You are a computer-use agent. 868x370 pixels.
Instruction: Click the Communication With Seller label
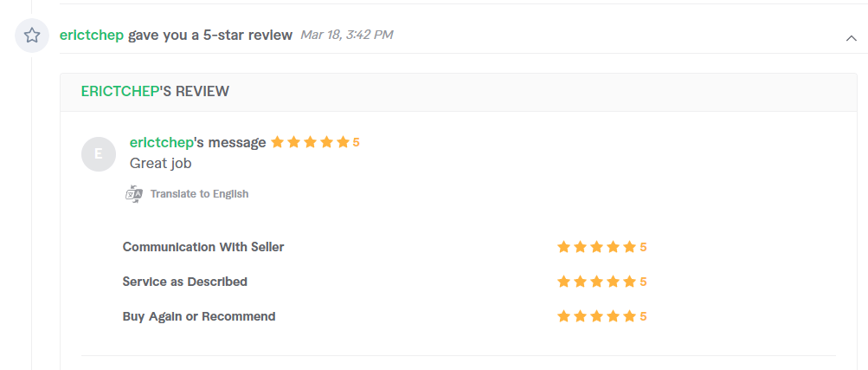point(203,247)
